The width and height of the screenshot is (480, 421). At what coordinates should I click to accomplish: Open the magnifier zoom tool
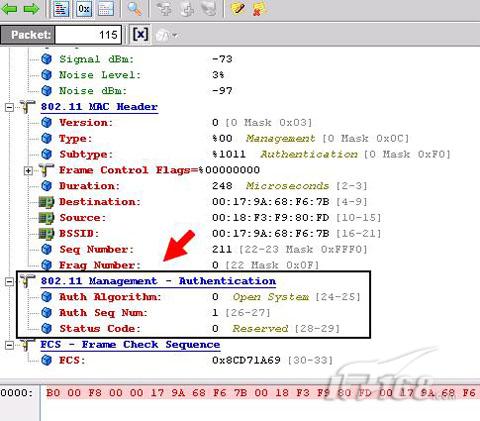click(135, 9)
